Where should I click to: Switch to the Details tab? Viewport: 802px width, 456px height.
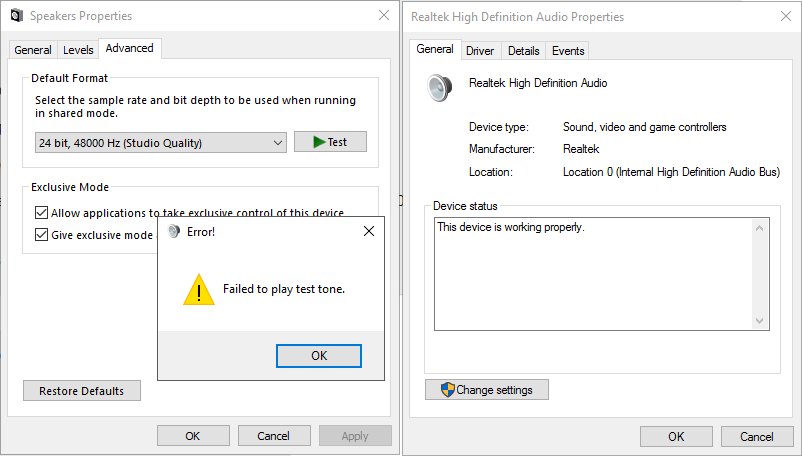523,51
